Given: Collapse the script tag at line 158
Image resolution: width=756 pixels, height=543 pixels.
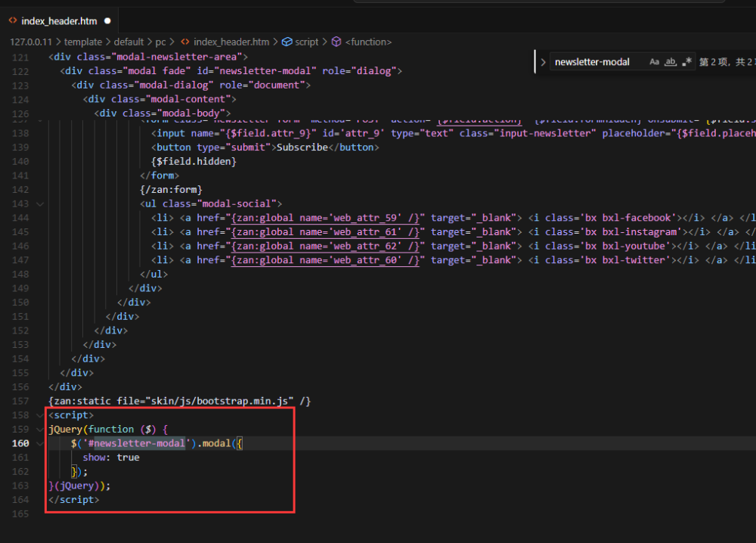Looking at the screenshot, I should pyautogui.click(x=41, y=415).
